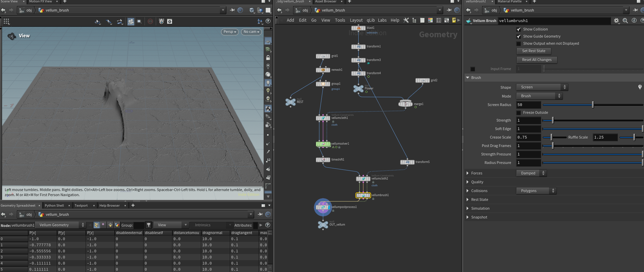Click the Set Rest State button
The width and height of the screenshot is (644, 272).
point(534,51)
